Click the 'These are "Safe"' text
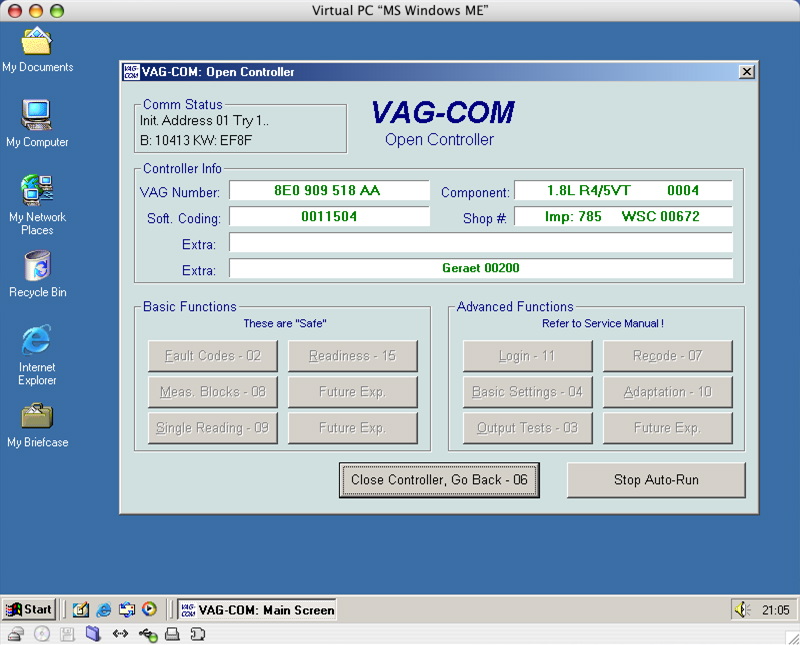Viewport: 800px width, 645px height. [x=285, y=324]
